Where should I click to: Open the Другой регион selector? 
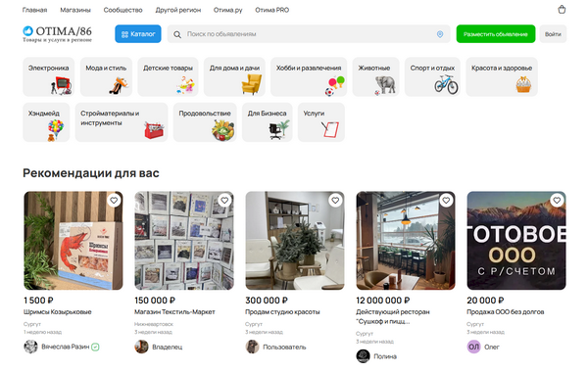pos(178,10)
